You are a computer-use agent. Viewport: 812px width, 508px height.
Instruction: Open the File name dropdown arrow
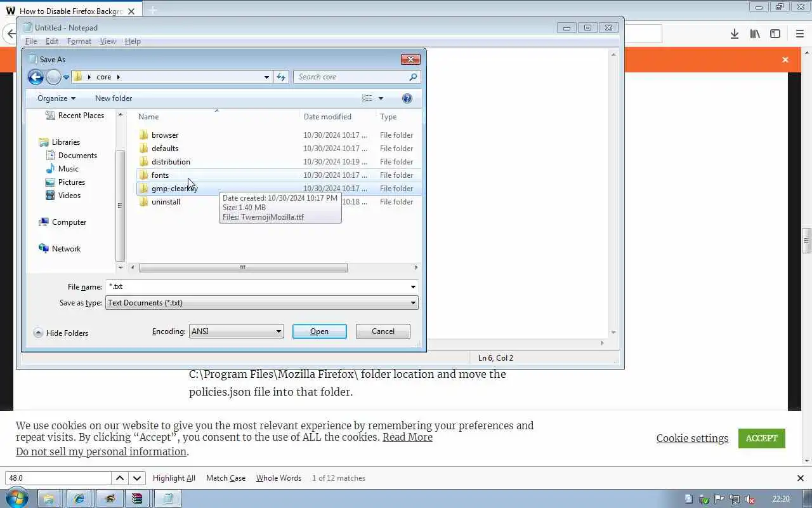point(413,287)
